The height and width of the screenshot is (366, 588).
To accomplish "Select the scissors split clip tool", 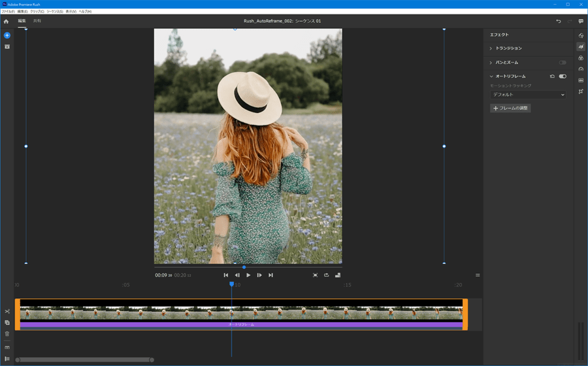I will pyautogui.click(x=7, y=312).
